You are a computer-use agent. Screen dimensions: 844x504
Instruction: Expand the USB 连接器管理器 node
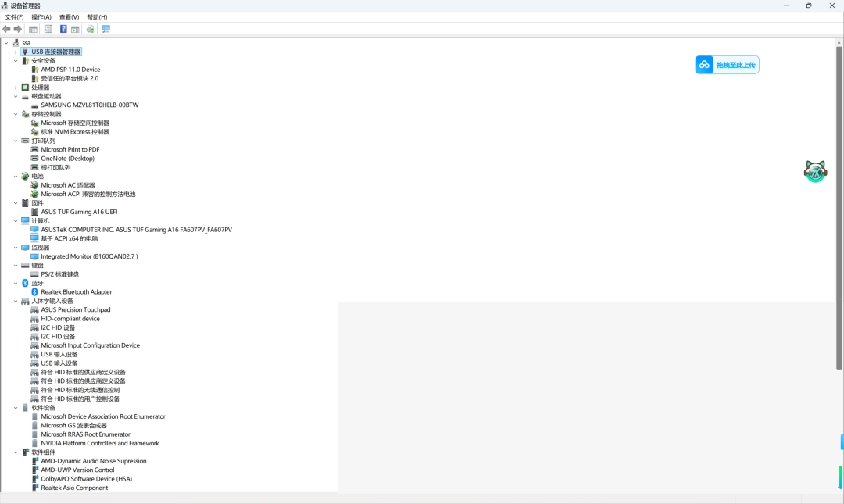click(16, 52)
